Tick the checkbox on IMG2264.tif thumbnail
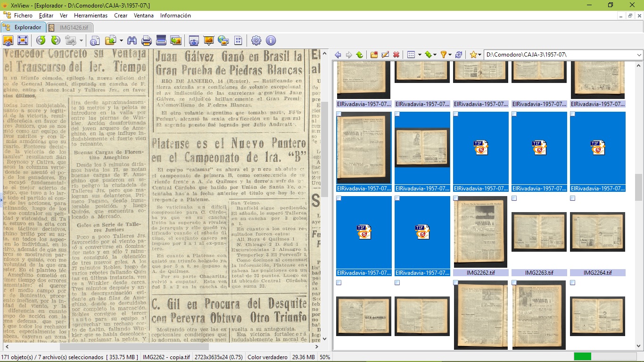The width and height of the screenshot is (644, 362). point(573,198)
